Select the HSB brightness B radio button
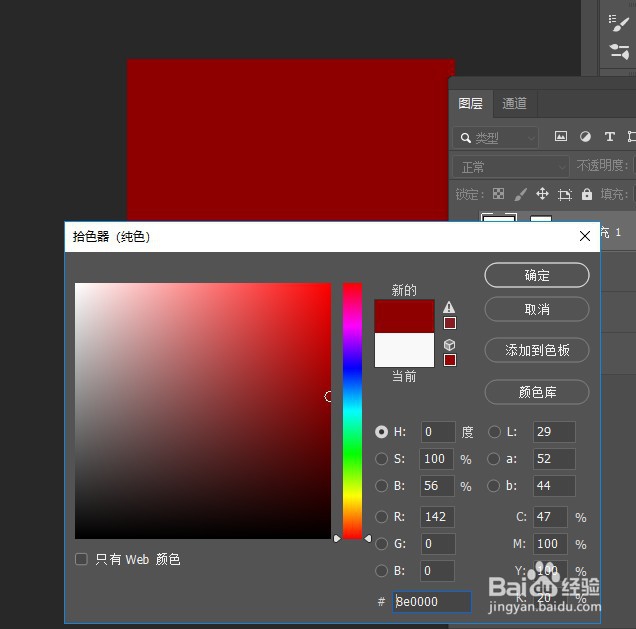The width and height of the screenshot is (636, 629). click(381, 486)
